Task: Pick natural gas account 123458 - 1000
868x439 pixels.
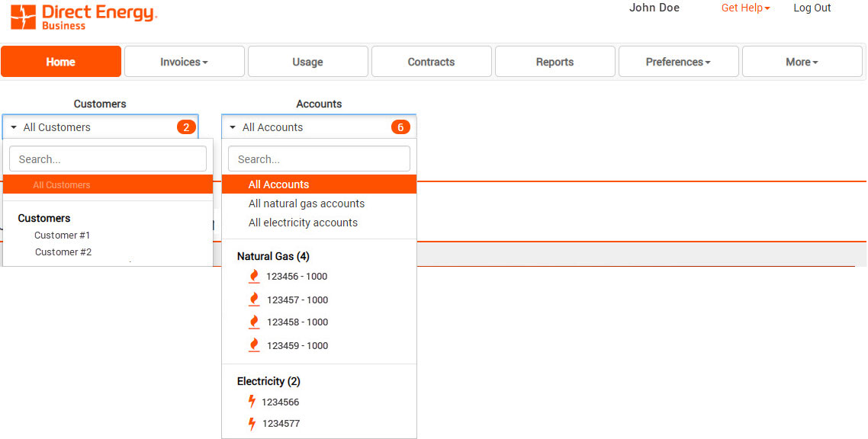Action: click(297, 322)
